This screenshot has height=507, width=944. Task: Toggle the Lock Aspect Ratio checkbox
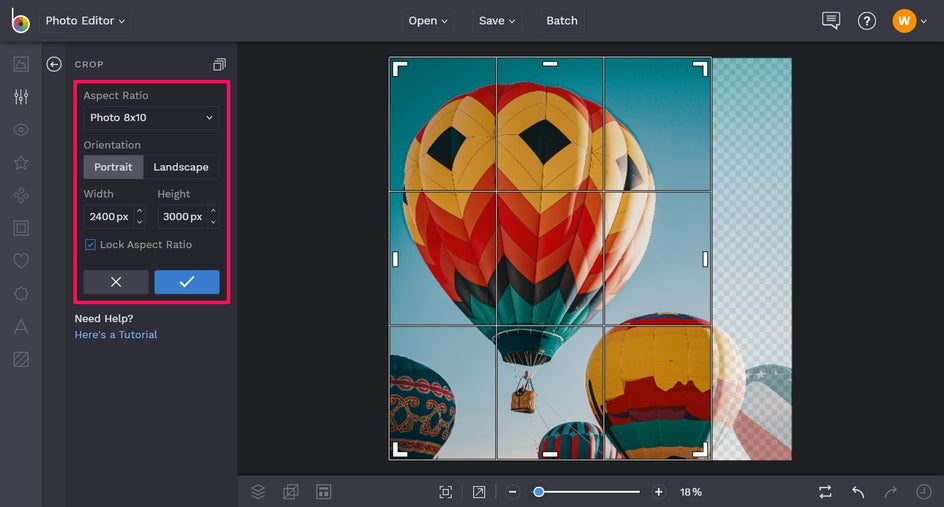click(x=90, y=245)
